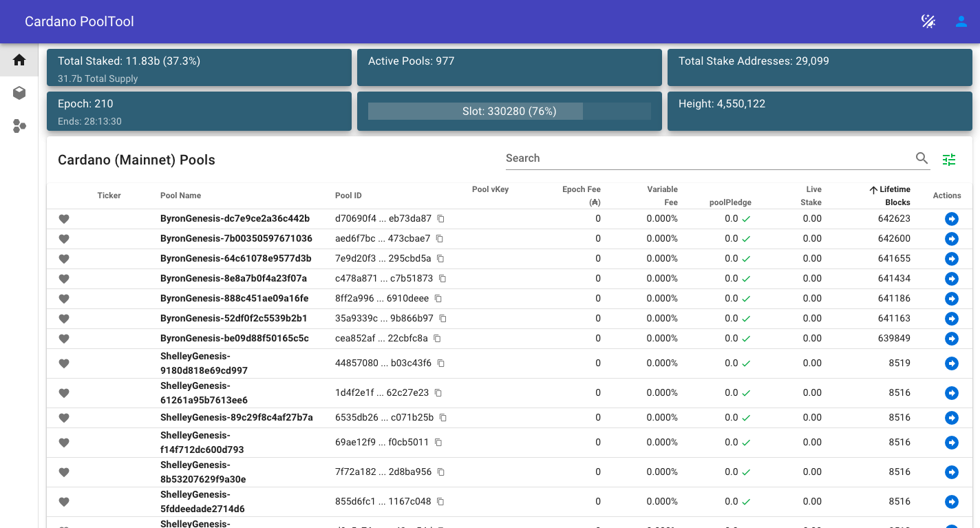The width and height of the screenshot is (980, 528).
Task: Favorite pool ShelleyGenesis-61261a95b7613ee6 with heart
Action: pyautogui.click(x=64, y=394)
